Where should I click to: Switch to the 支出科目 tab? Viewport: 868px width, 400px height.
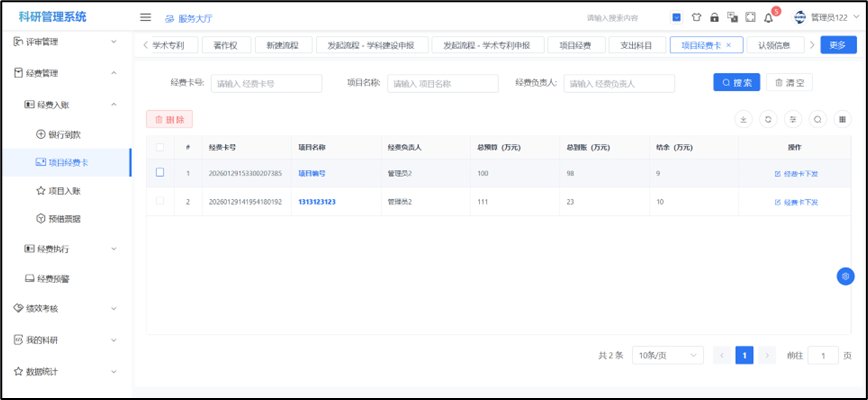tap(636, 45)
